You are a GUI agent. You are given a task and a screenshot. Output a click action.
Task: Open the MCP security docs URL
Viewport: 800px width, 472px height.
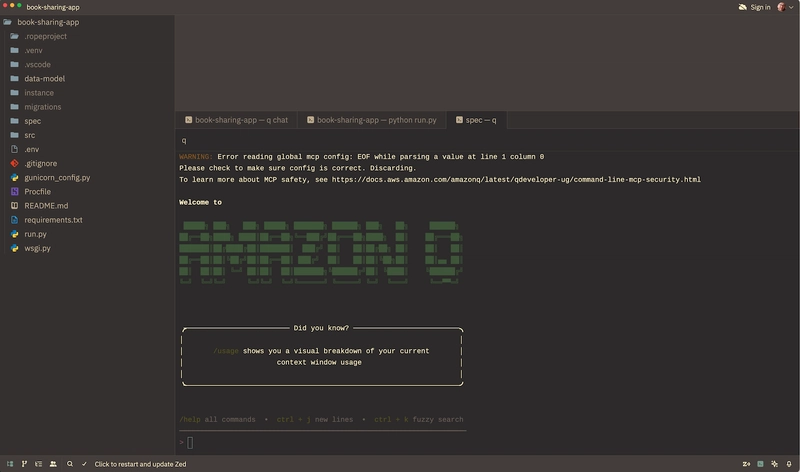coord(516,180)
